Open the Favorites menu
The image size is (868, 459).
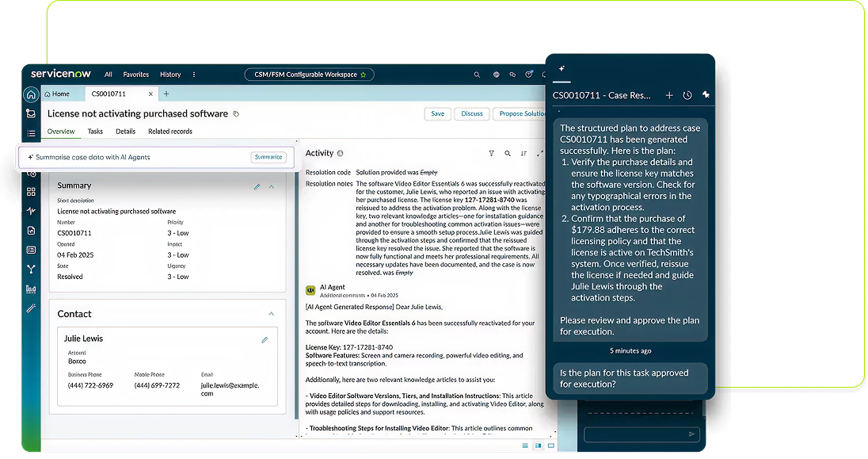pyautogui.click(x=136, y=75)
